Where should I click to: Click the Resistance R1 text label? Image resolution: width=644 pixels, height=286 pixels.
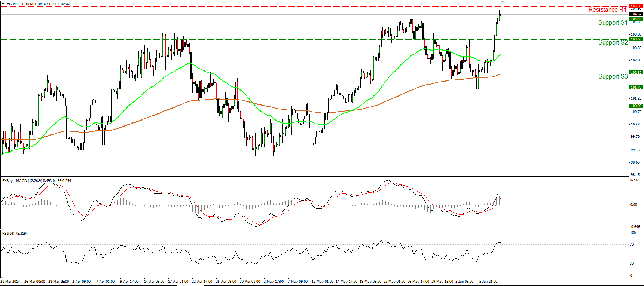pos(607,10)
